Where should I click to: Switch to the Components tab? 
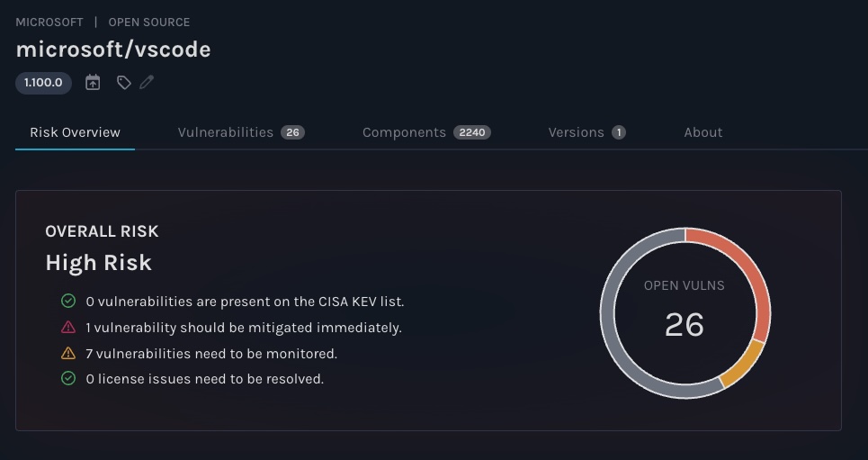click(x=426, y=132)
